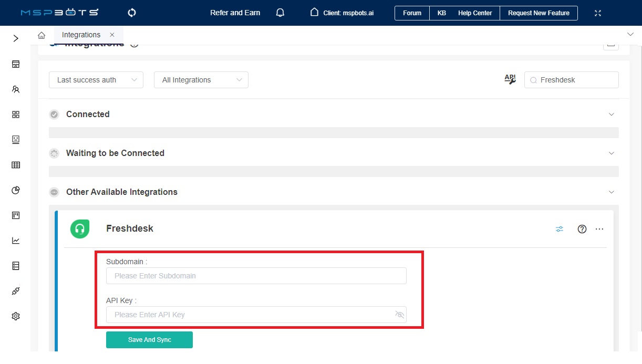
Task: Click the Save And Sync button
Action: point(149,339)
